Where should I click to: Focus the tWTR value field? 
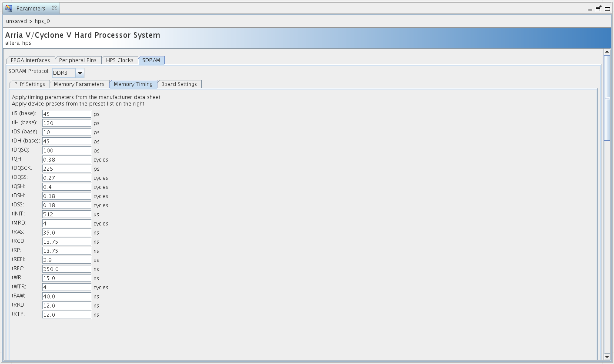tap(67, 287)
